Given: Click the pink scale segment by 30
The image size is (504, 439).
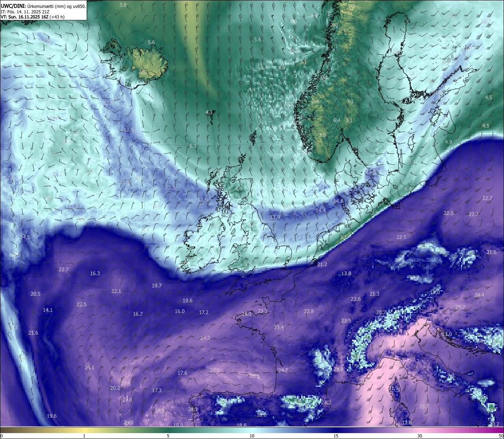Looking at the screenshot, I should [x=420, y=430].
